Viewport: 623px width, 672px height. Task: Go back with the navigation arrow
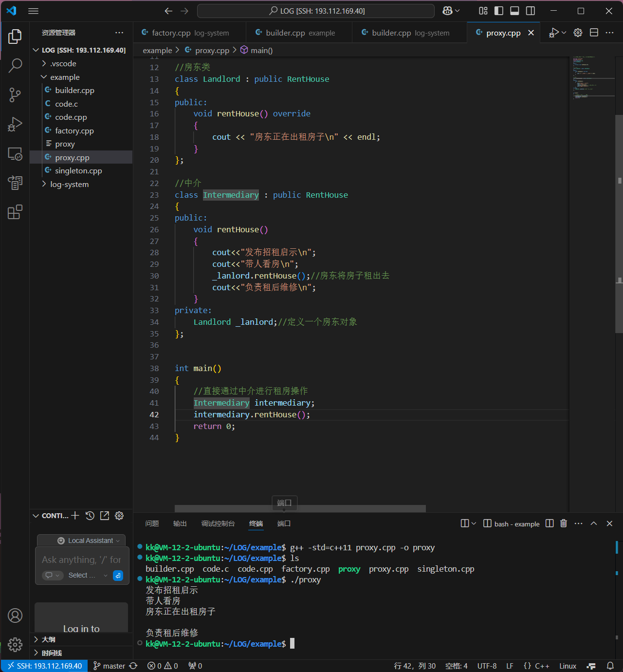tap(168, 11)
